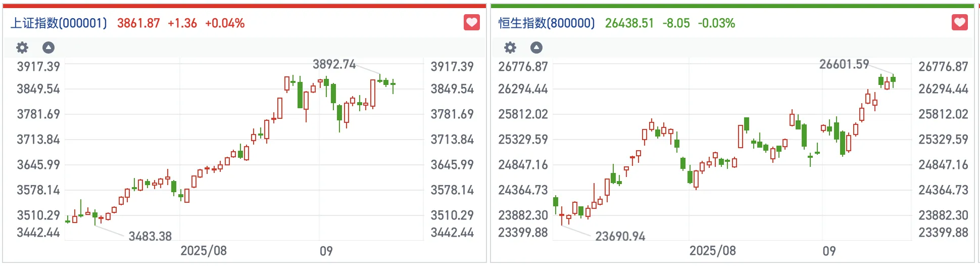This screenshot has height=266, width=980.
Task: Open the 上证指数(000001) title link
Action: pos(59,23)
